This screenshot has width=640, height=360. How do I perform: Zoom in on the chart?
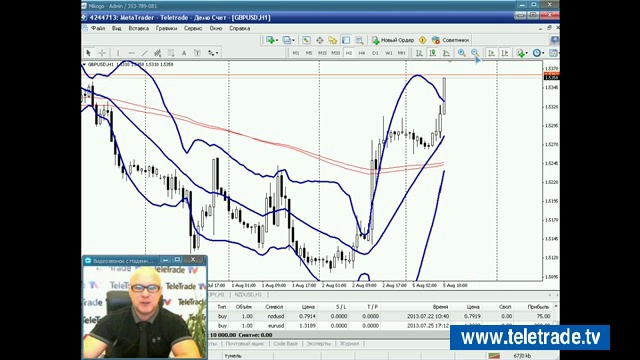[462, 53]
